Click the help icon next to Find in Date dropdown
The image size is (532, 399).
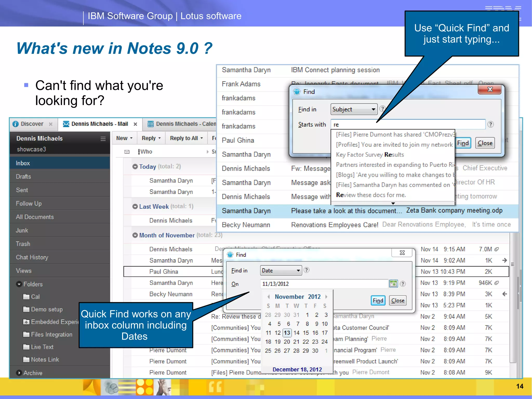pos(307,270)
